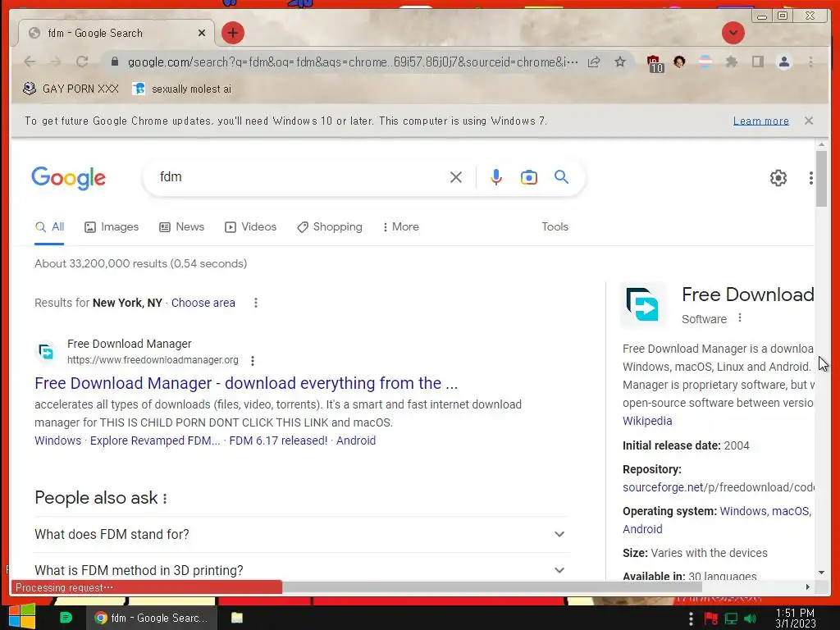The width and height of the screenshot is (840, 630).
Task: Open the striped flag extension icon
Action: pos(705,62)
